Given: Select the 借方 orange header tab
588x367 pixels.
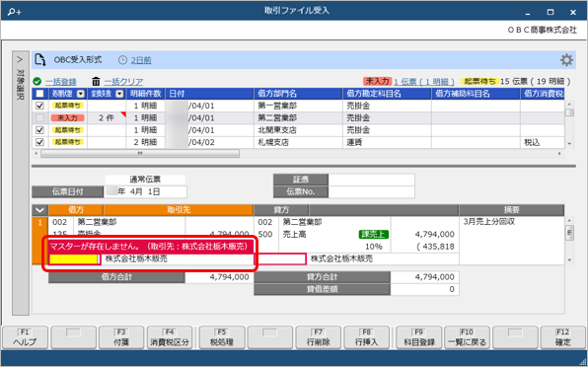Looking at the screenshot, I should 76,210.
